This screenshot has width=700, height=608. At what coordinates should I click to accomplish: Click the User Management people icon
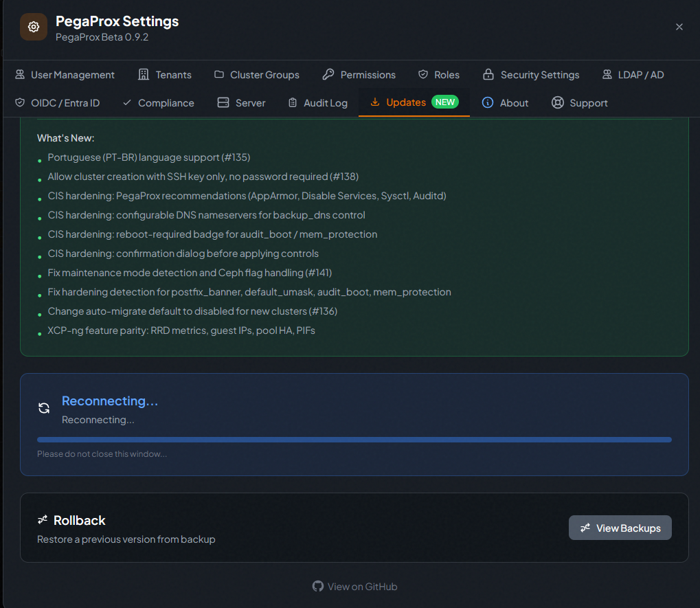point(20,75)
